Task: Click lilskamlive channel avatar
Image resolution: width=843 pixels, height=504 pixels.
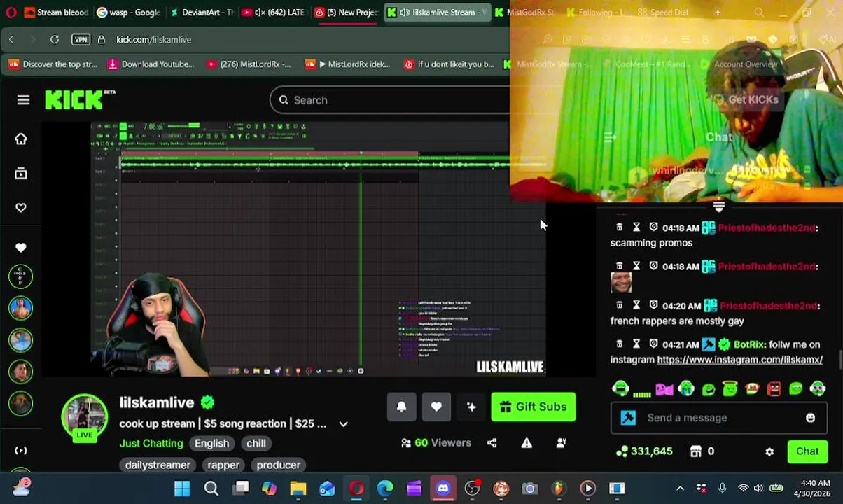Action: point(84,416)
